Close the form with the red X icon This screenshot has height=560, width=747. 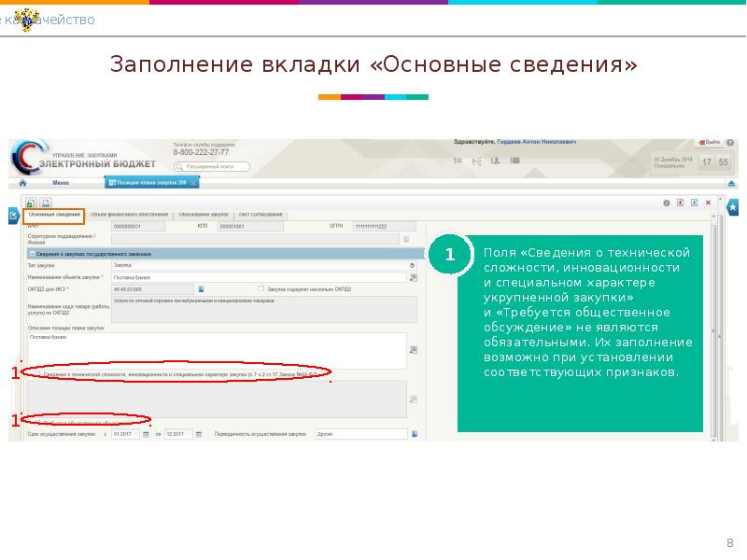(709, 202)
